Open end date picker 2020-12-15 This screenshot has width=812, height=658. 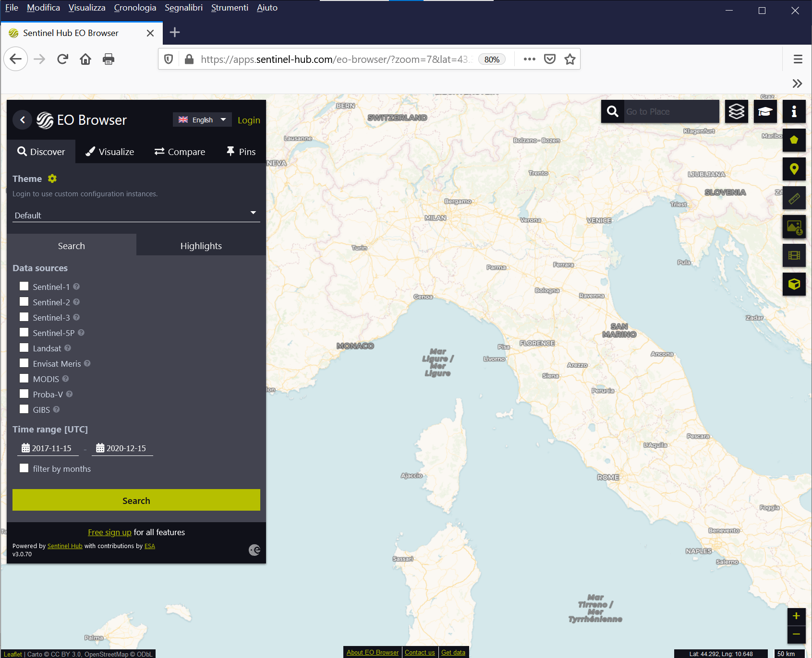(x=122, y=448)
